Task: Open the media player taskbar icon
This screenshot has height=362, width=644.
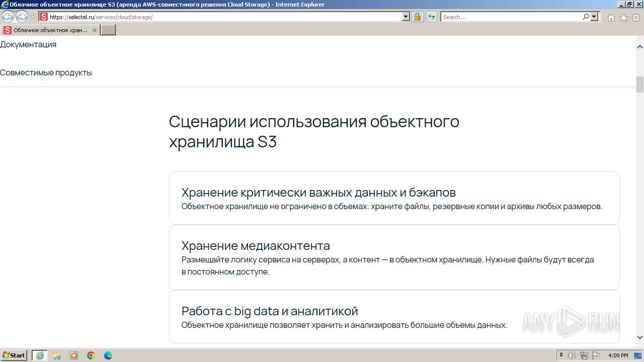Action: click(x=74, y=355)
